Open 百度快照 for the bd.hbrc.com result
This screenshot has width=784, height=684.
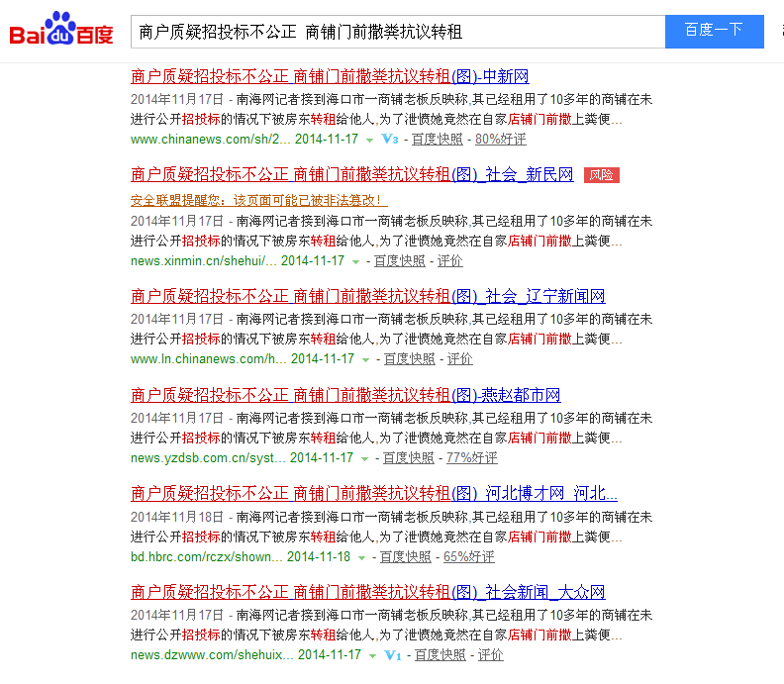406,556
